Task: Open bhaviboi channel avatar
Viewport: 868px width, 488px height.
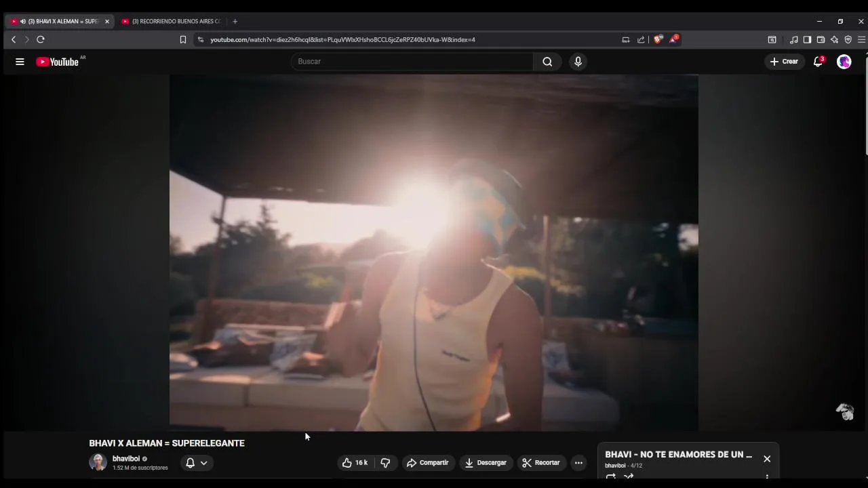Action: (x=98, y=462)
